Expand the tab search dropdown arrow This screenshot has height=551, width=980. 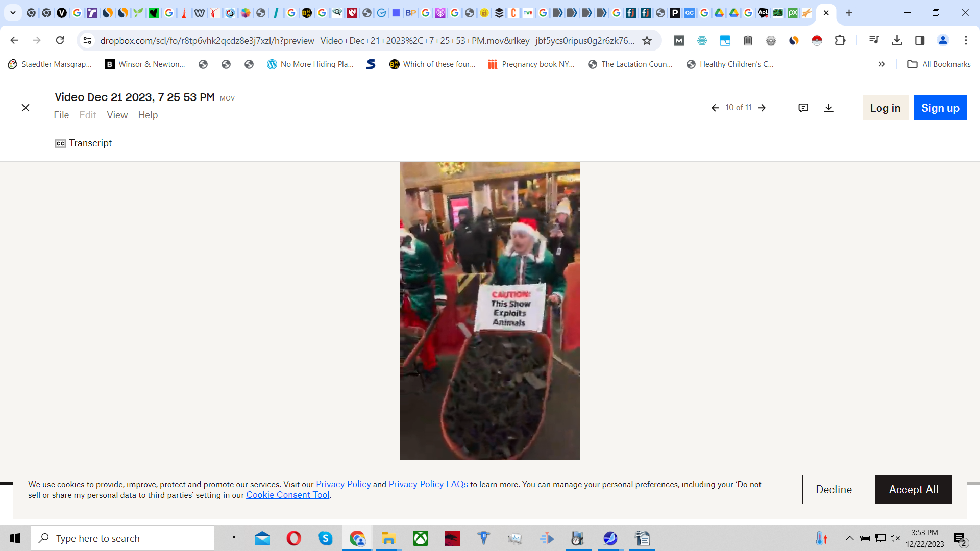(13, 13)
